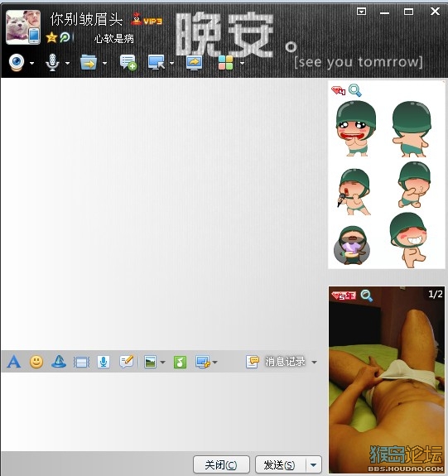
Task: Click the magnifier in lower QQ show panel
Action: [366, 296]
